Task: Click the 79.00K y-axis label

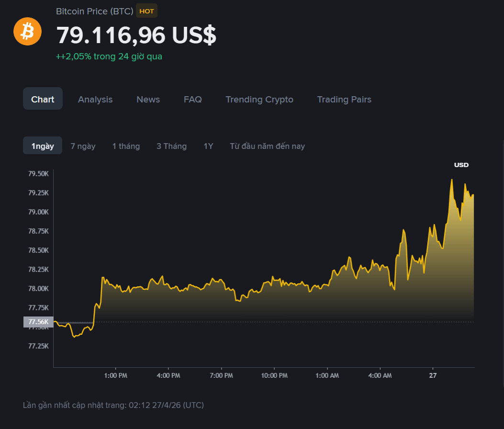Action: (x=38, y=212)
